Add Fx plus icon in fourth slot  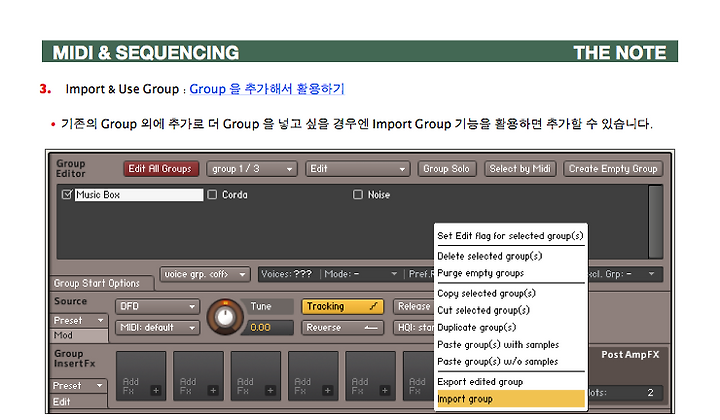(327, 391)
